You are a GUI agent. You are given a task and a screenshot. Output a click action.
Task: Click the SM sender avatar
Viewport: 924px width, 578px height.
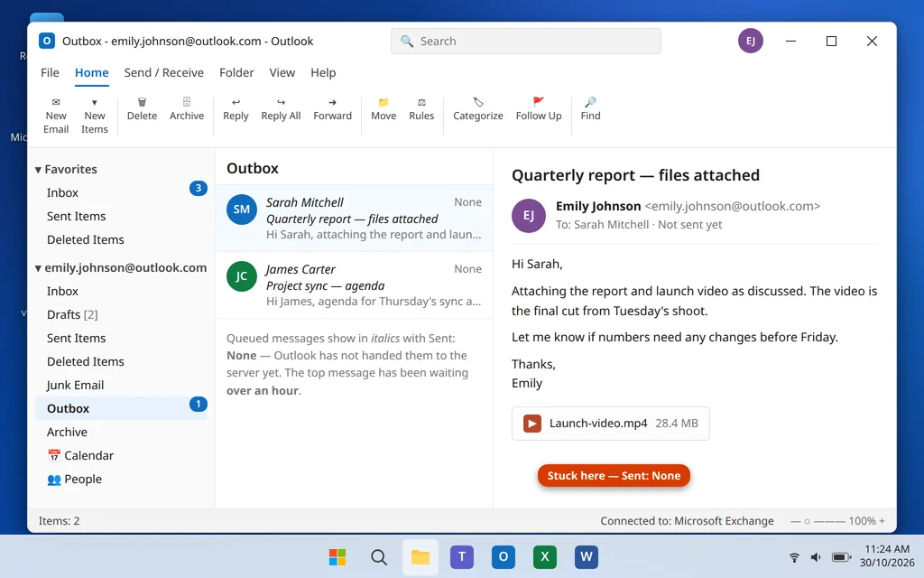coord(242,210)
